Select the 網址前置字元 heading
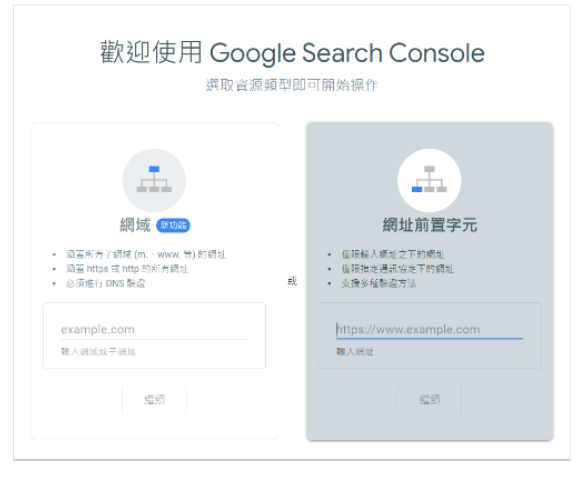The image size is (582, 479). tap(429, 225)
